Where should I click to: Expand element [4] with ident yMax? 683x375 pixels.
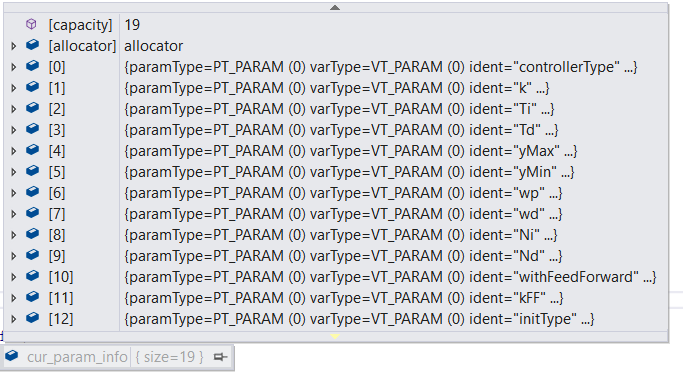[14, 151]
